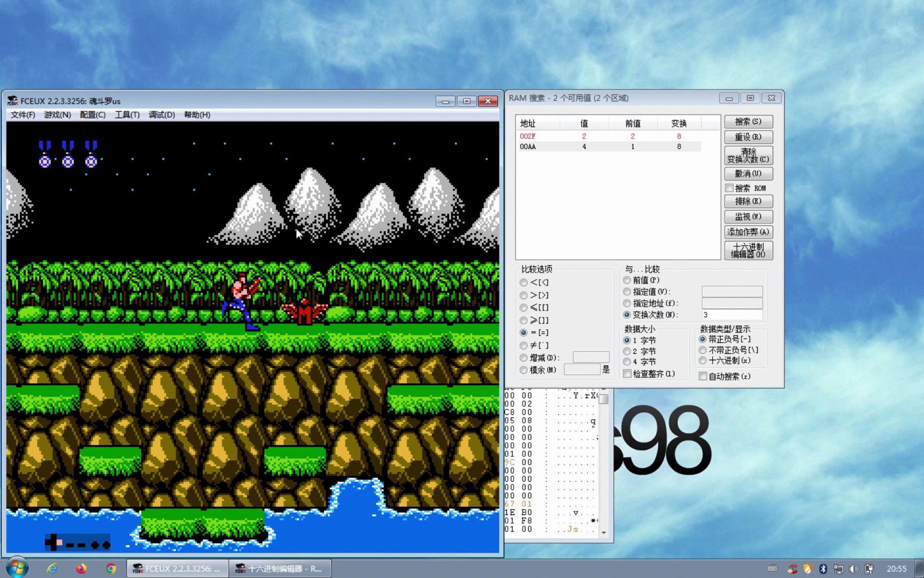Open the 工具(T) menu
The height and width of the screenshot is (578, 924).
pos(127,115)
